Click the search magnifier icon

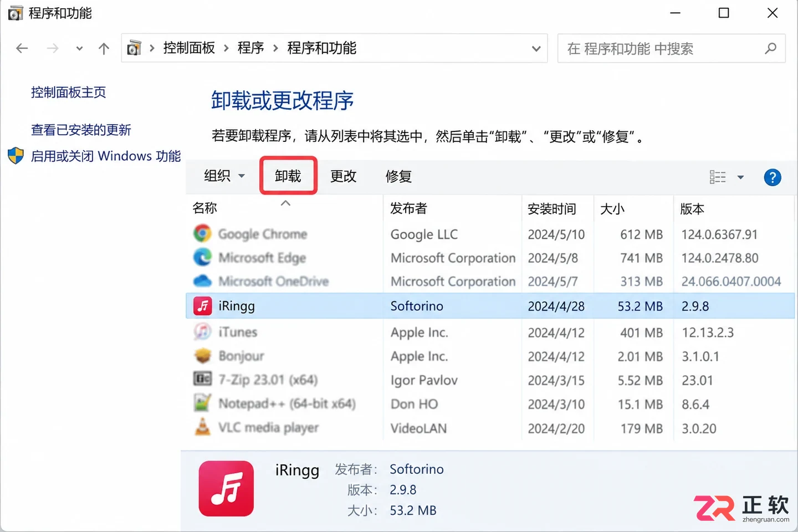[770, 48]
